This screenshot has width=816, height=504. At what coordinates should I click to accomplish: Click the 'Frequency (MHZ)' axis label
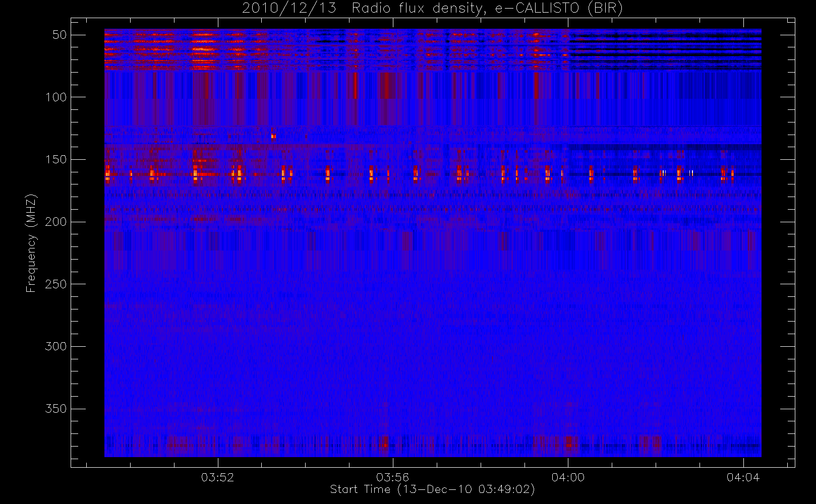coord(31,243)
